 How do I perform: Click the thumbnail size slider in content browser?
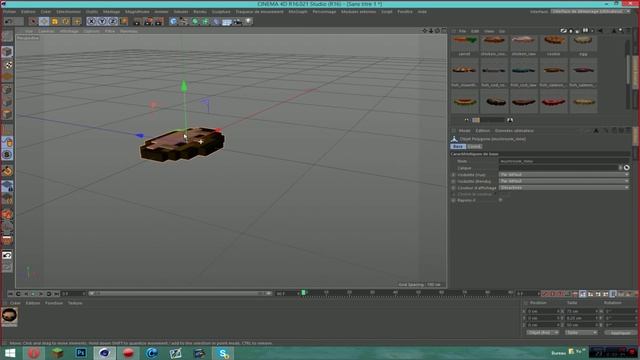489,120
